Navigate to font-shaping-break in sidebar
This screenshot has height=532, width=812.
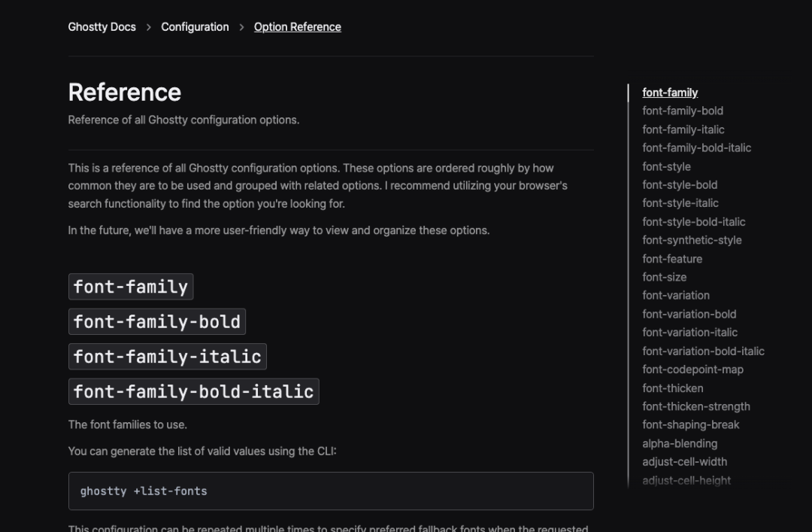click(x=691, y=424)
